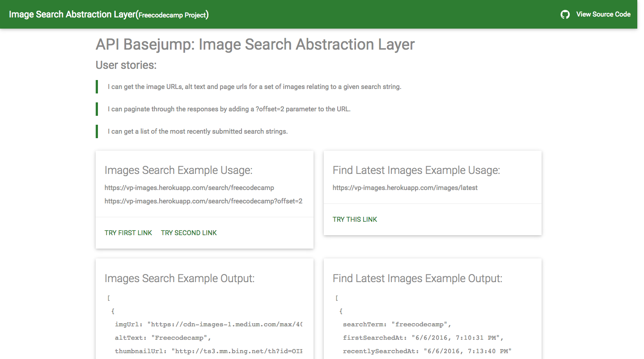Screen dimensions: 644x359
Task: Click the TRY THIS LINK button
Action: pos(355,220)
